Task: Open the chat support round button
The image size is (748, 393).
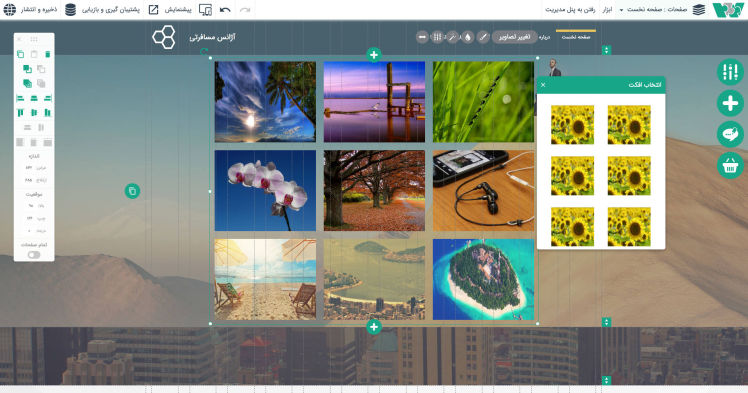Action: pos(730,134)
